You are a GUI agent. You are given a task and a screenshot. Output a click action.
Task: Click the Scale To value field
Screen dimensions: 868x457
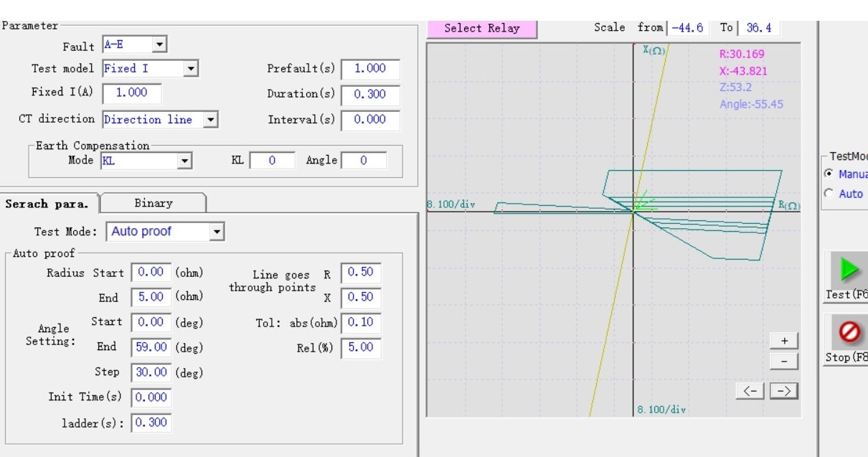(x=759, y=28)
